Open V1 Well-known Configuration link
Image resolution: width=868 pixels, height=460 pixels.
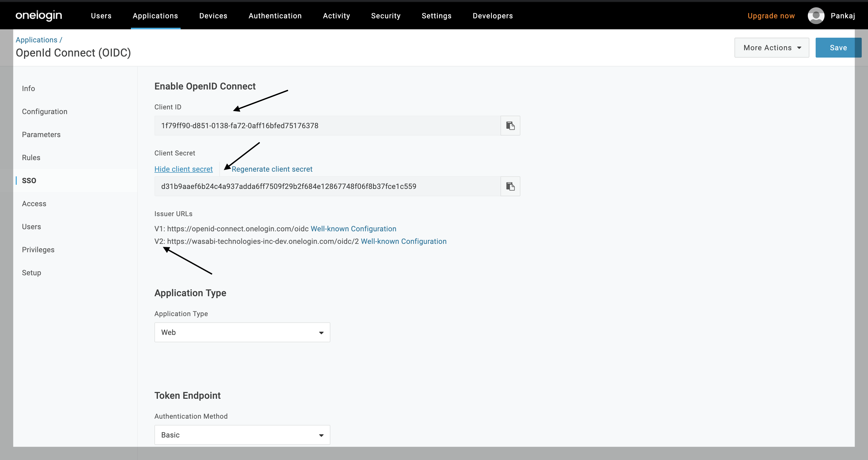coord(353,229)
